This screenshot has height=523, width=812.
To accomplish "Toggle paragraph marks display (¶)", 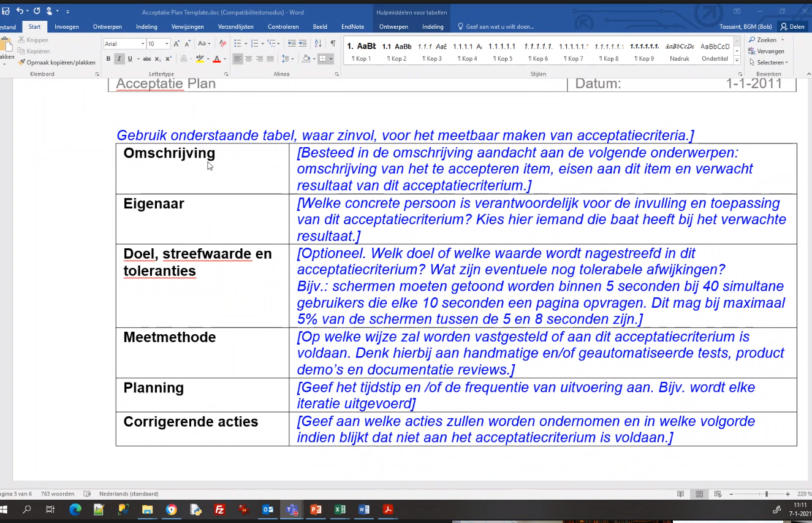I will pyautogui.click(x=333, y=44).
